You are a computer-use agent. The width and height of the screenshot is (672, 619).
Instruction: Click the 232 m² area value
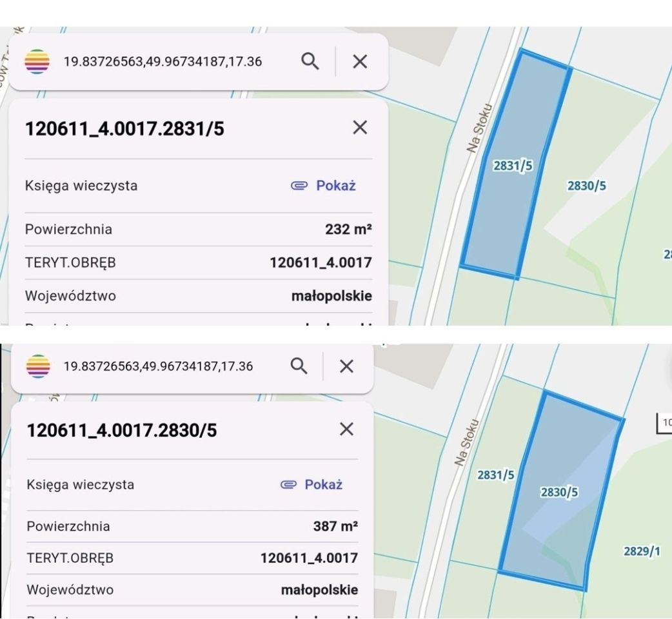pyautogui.click(x=348, y=229)
